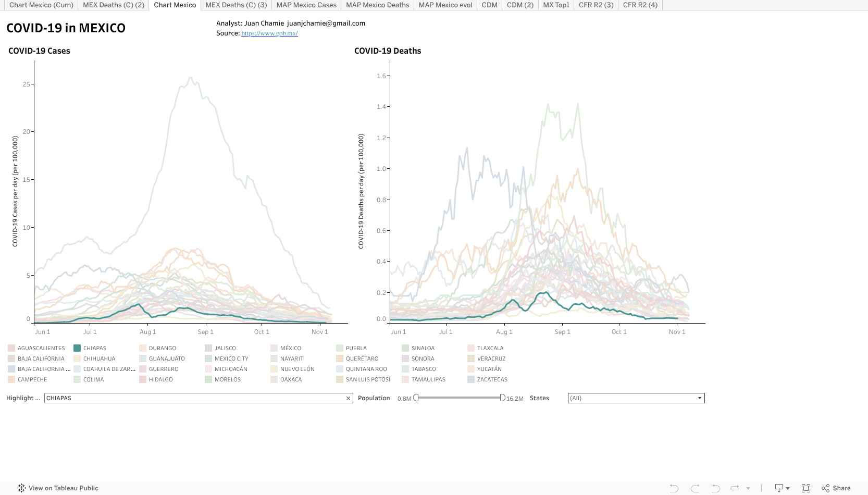Screen dimensions: 868x495
Task: Undo the last dashboard action
Action: point(675,488)
